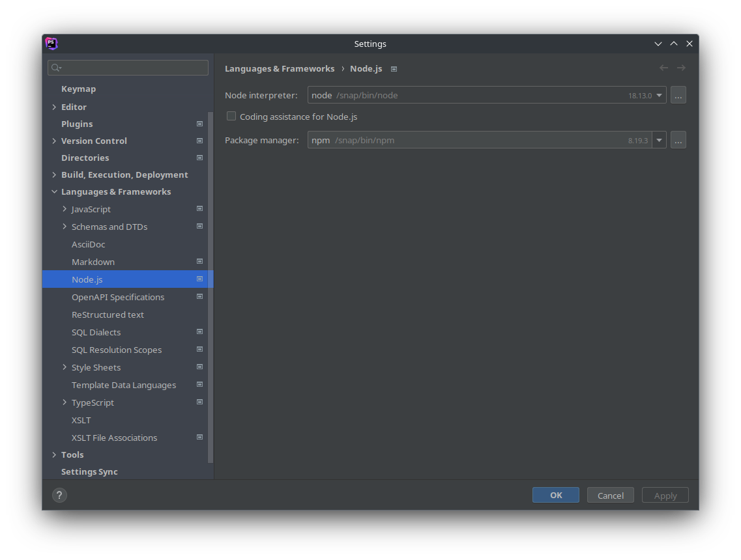Image resolution: width=741 pixels, height=560 pixels.
Task: Expand the Editor section
Action: click(54, 107)
